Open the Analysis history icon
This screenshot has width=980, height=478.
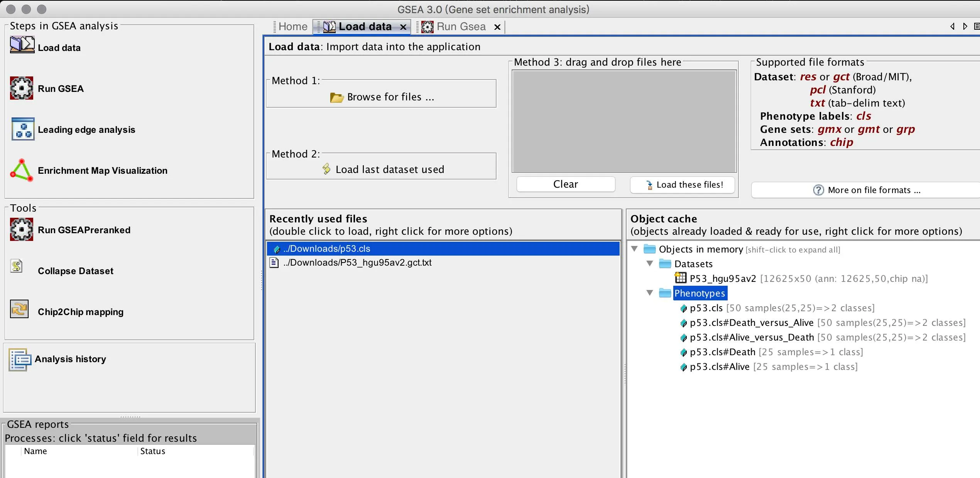20,359
